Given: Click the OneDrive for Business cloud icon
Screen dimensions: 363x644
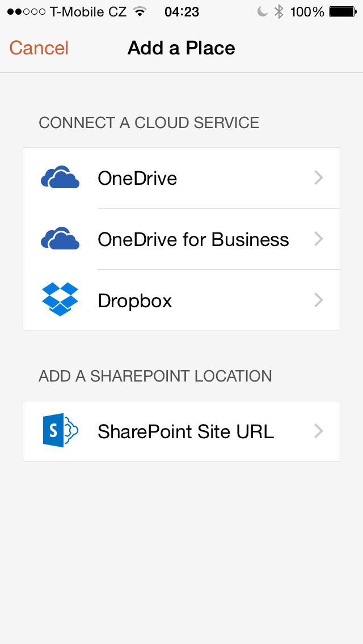Looking at the screenshot, I should click(x=60, y=238).
